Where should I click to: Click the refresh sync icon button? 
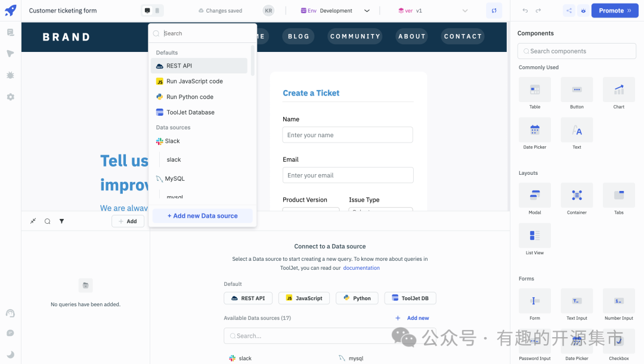494,11
